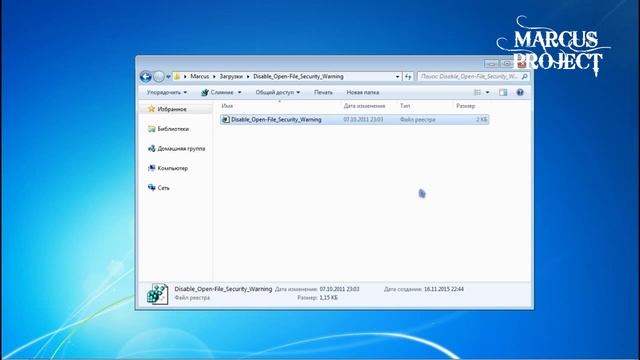
Task: Refresh the folder view
Action: (x=408, y=76)
